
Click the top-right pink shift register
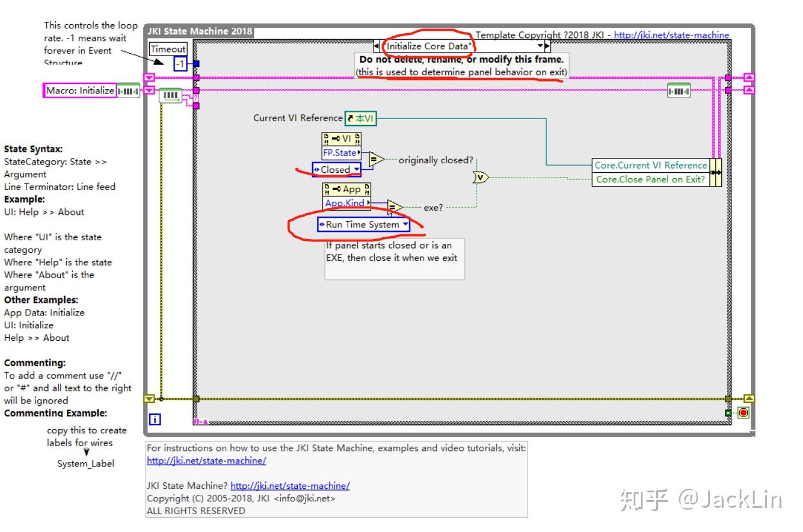point(749,78)
